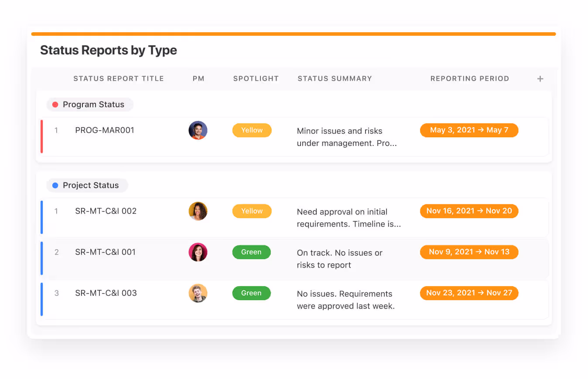Image resolution: width=588 pixels, height=379 pixels.
Task: Open PM avatar for PROG-MAR001
Action: click(198, 130)
